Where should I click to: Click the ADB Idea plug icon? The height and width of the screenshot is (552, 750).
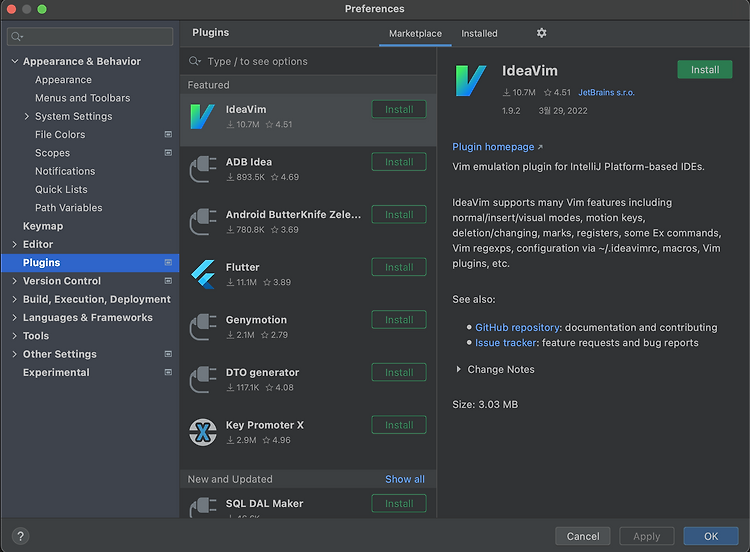203,169
